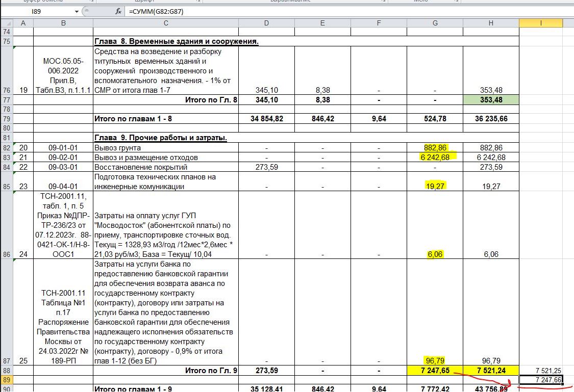Select the cell with value 43 756,89

(491, 388)
